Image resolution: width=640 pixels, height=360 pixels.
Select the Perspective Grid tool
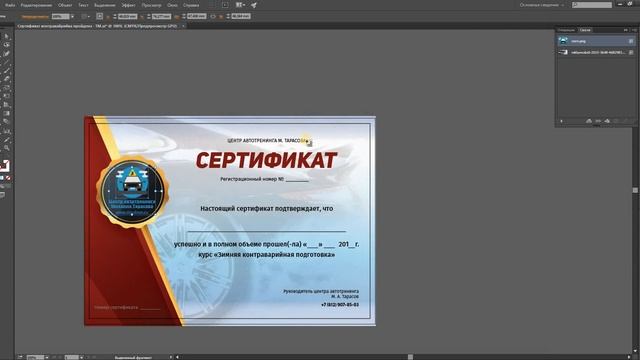click(x=7, y=105)
